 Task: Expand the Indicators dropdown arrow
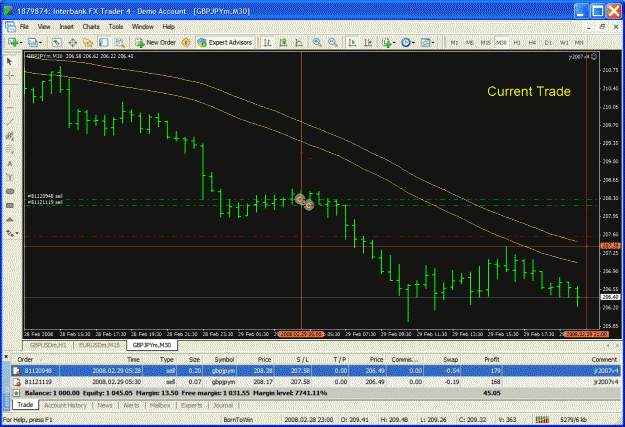pos(394,42)
